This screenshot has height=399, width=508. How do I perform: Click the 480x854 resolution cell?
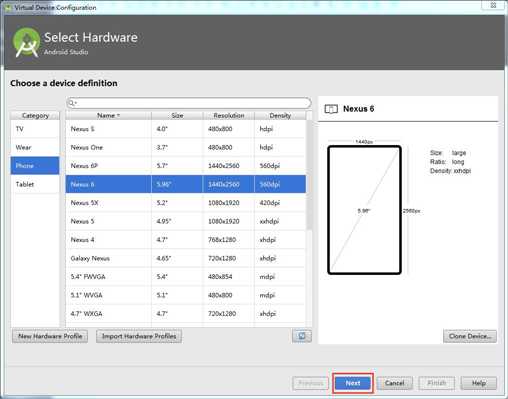tap(229, 277)
